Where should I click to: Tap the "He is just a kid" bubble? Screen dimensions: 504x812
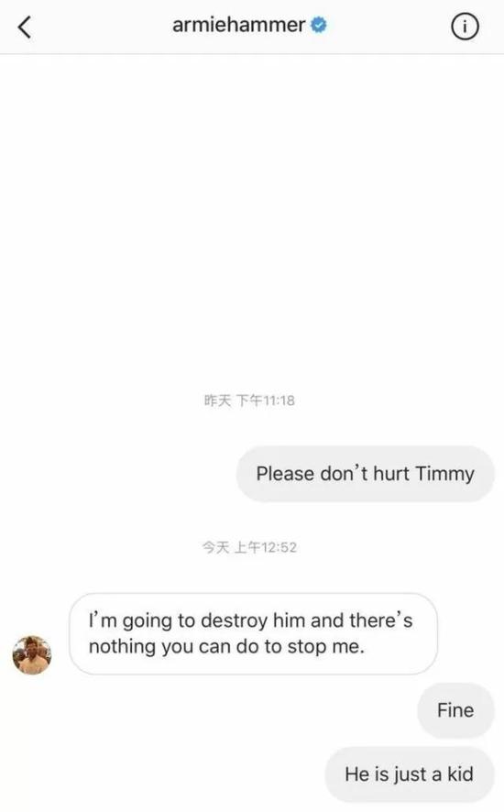[410, 774]
